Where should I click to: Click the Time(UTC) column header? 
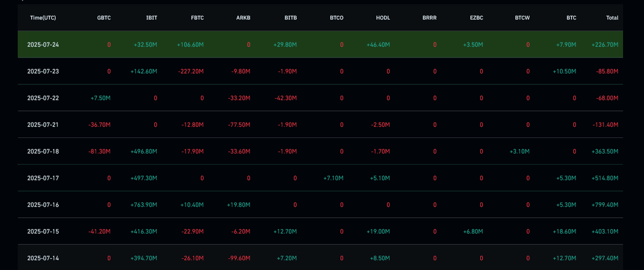[43, 18]
